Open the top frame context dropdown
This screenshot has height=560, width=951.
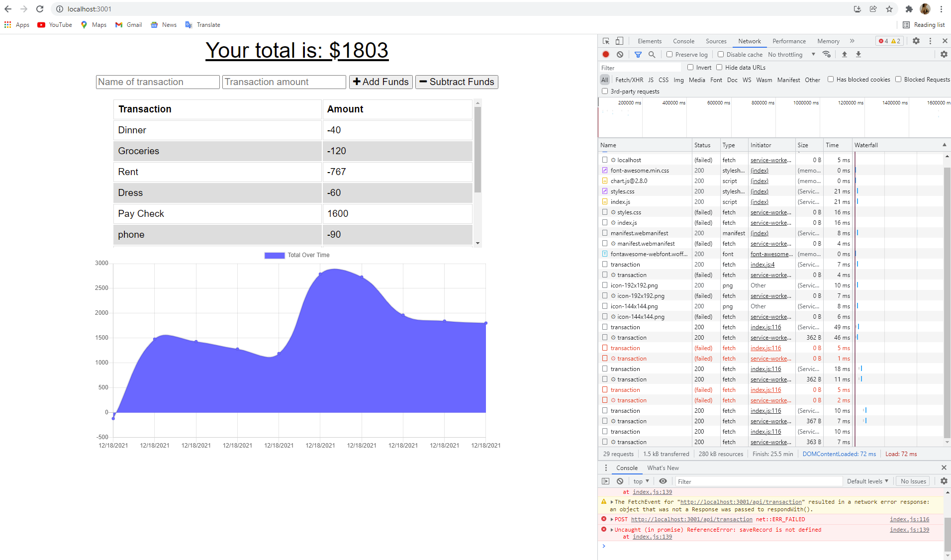[x=641, y=481]
